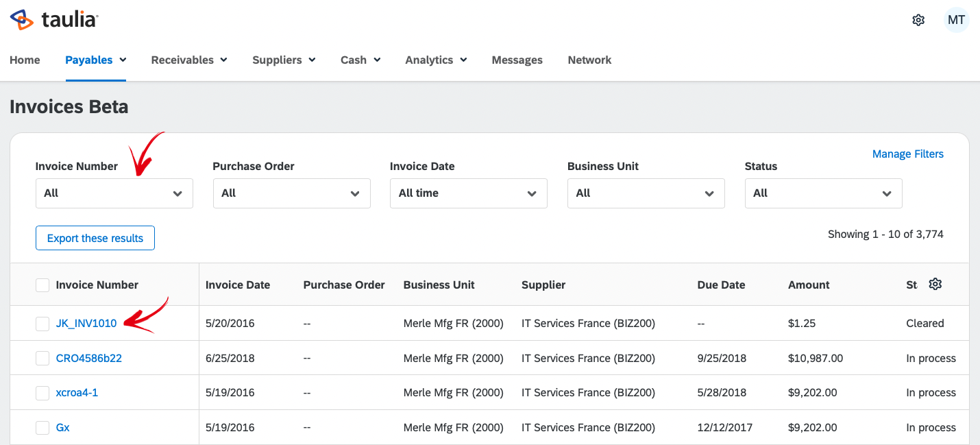The width and height of the screenshot is (980, 445).
Task: Click the 12/12/2017 due date cell
Action: pos(725,428)
